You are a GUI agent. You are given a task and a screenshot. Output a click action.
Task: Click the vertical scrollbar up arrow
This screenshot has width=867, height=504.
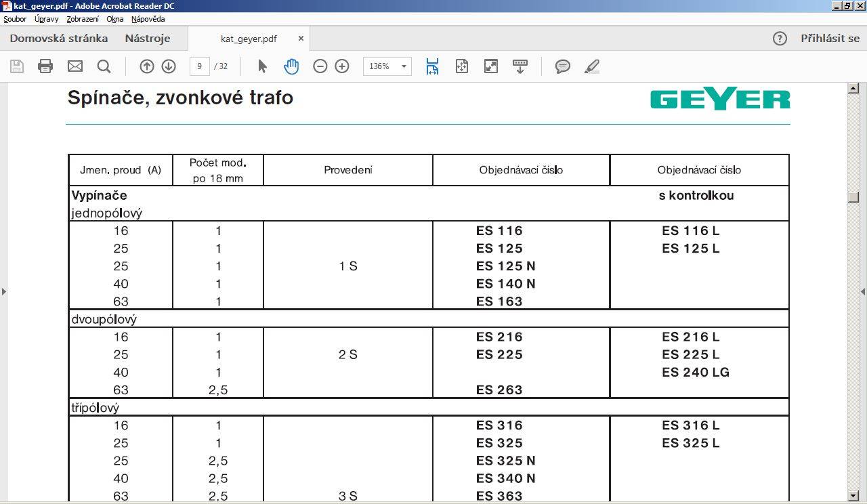click(x=853, y=88)
